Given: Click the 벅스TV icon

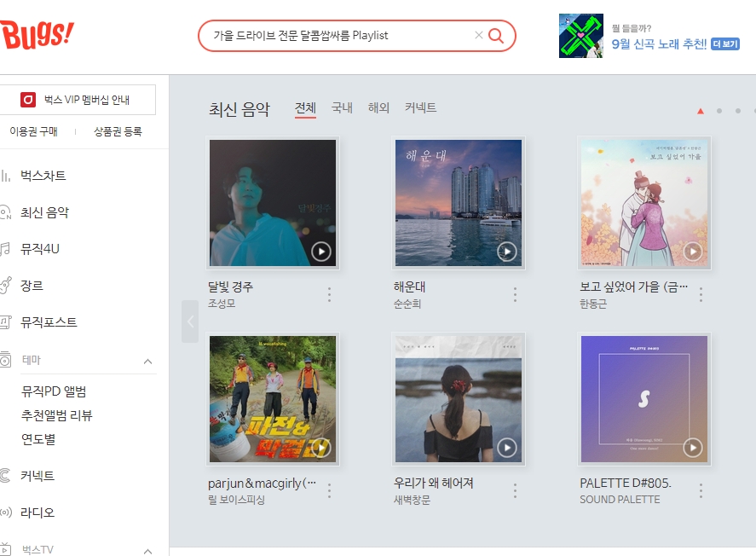Looking at the screenshot, I should tap(5, 549).
